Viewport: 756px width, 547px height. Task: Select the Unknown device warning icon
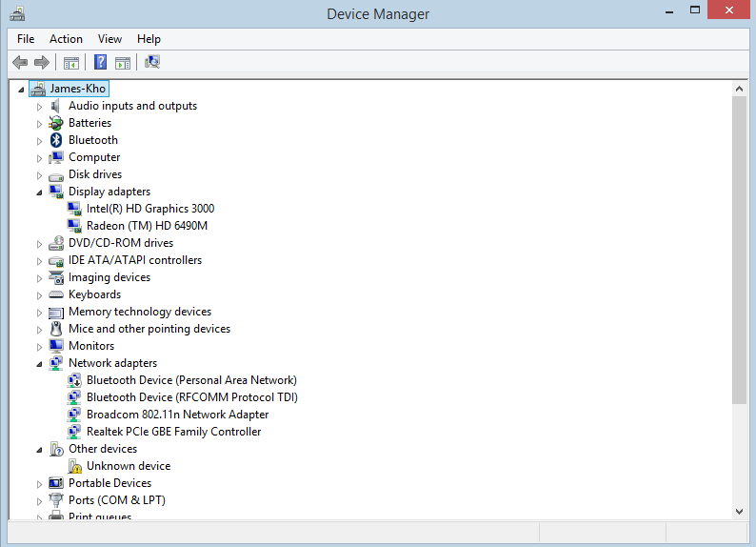click(x=75, y=466)
